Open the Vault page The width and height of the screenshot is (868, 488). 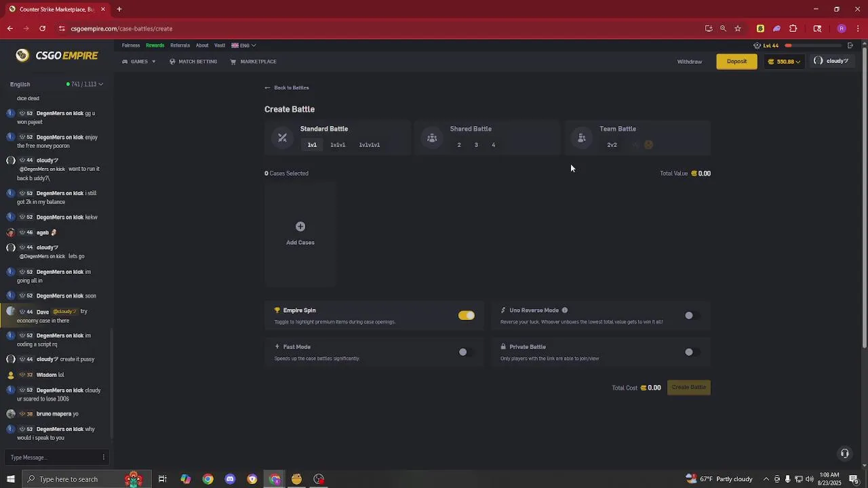click(x=220, y=45)
